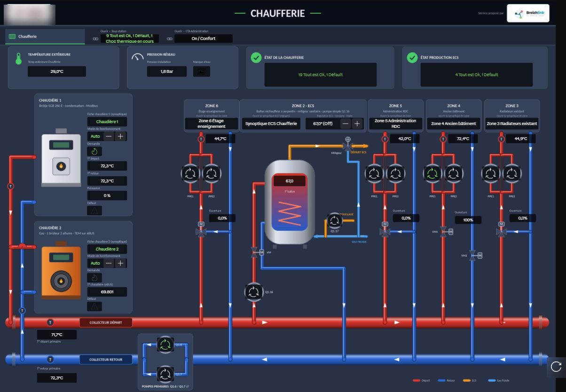Select Zone 4 running pump PPE1
Viewport: 566px width, 392px height.
(x=432, y=173)
